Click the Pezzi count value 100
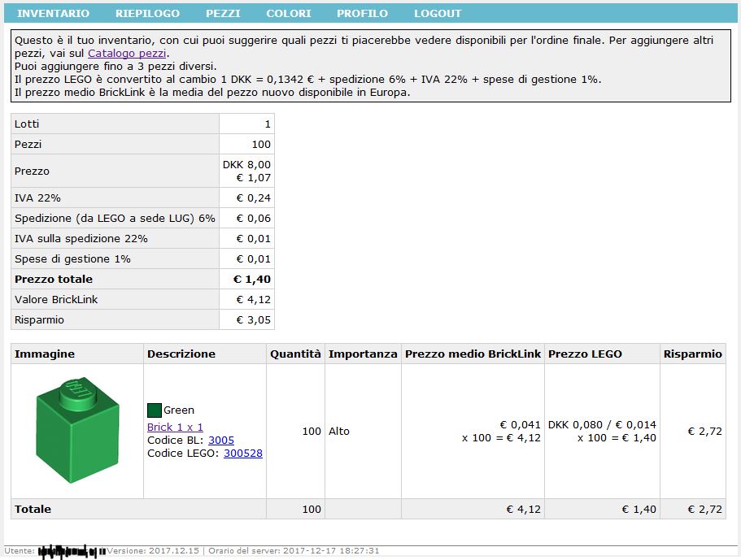Viewport: 741px width, 560px height. pyautogui.click(x=261, y=144)
